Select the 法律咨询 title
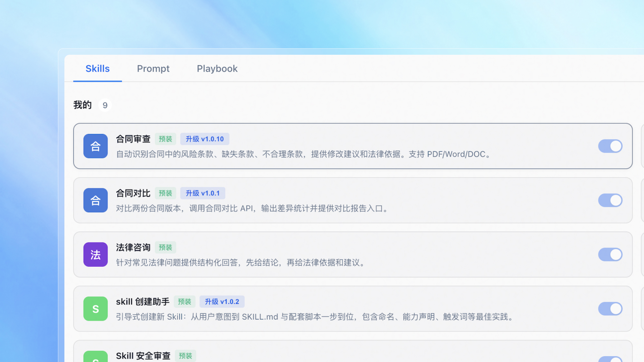This screenshot has width=644, height=362. tap(133, 247)
